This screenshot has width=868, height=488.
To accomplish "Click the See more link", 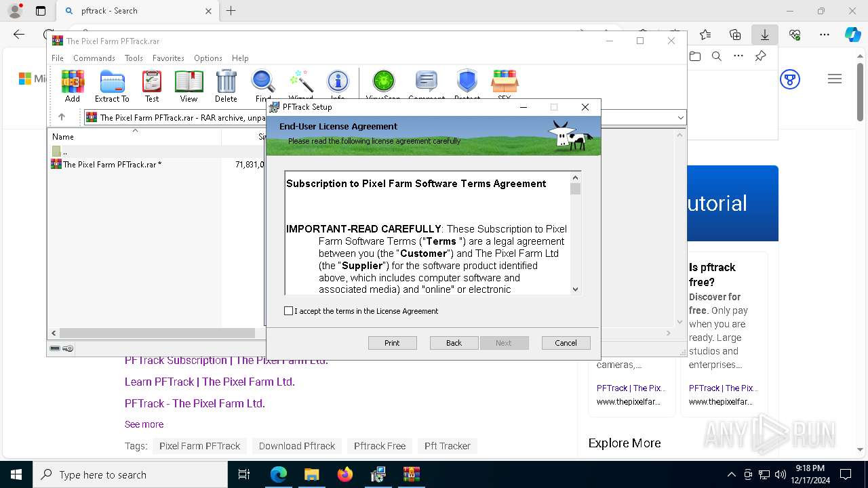I will (144, 424).
